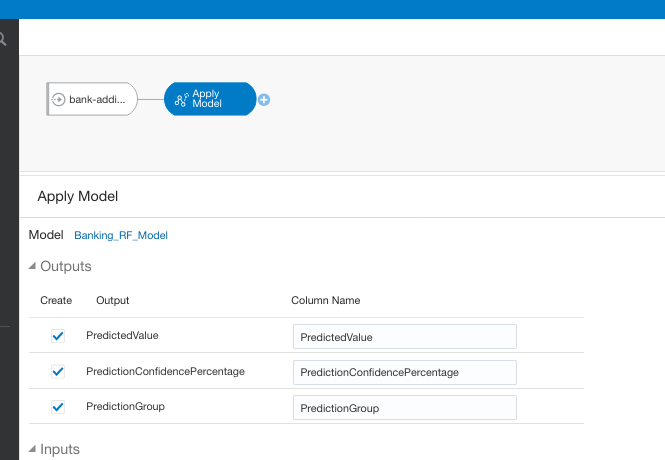Image resolution: width=665 pixels, height=460 pixels.
Task: Click the Create column header
Action: [x=56, y=300]
